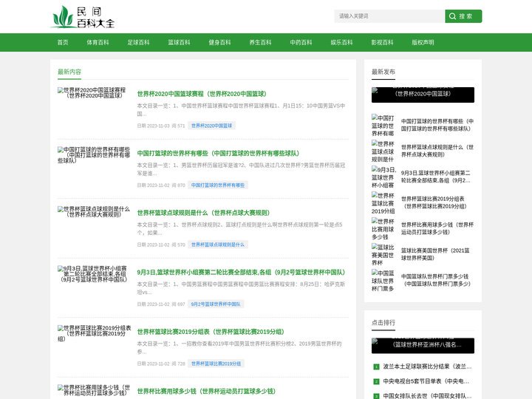Click excerpt text under 世界杯2020中国篮球赛程
The image size is (532, 399).
coord(241,109)
